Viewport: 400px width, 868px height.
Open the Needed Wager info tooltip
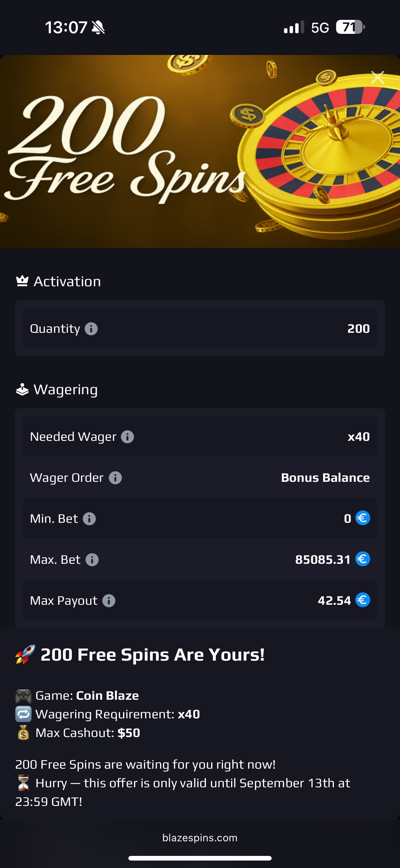(127, 437)
